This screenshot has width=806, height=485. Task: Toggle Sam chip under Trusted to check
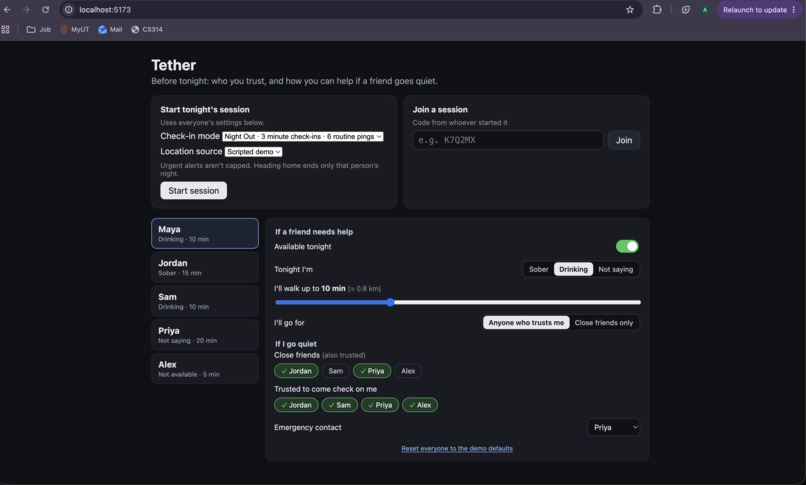[x=339, y=405]
